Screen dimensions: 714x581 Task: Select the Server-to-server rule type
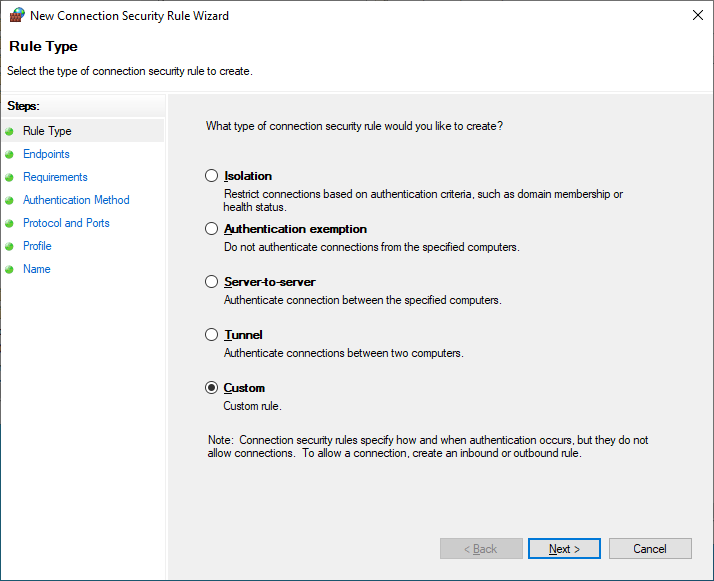(211, 281)
